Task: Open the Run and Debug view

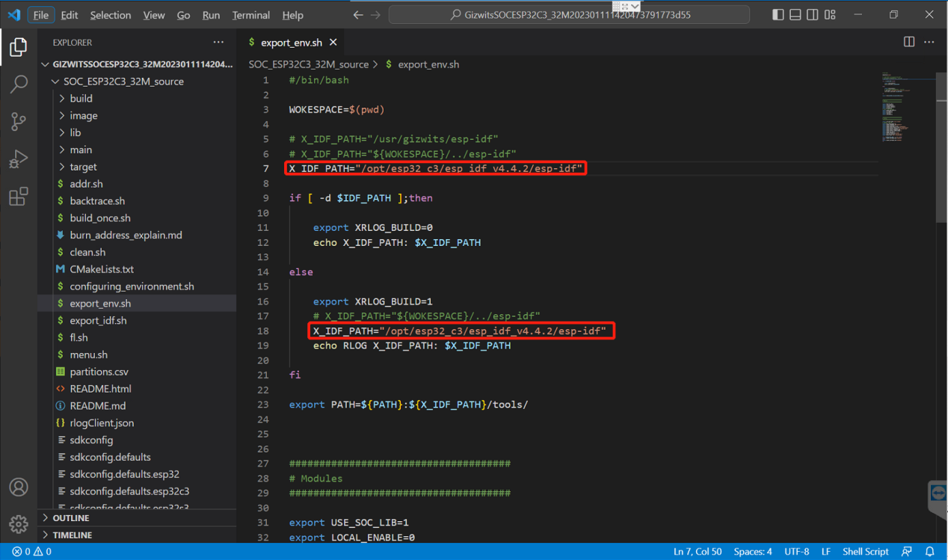Action: tap(19, 159)
